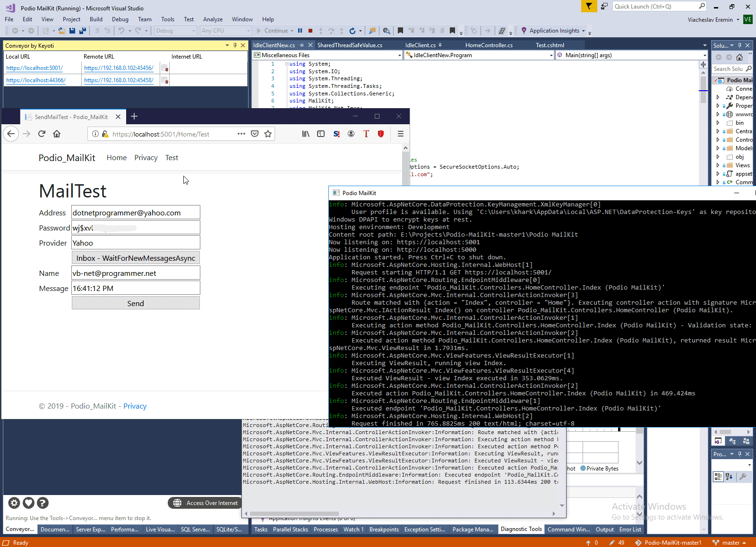Switch to HomeController.cs tab

tap(489, 45)
